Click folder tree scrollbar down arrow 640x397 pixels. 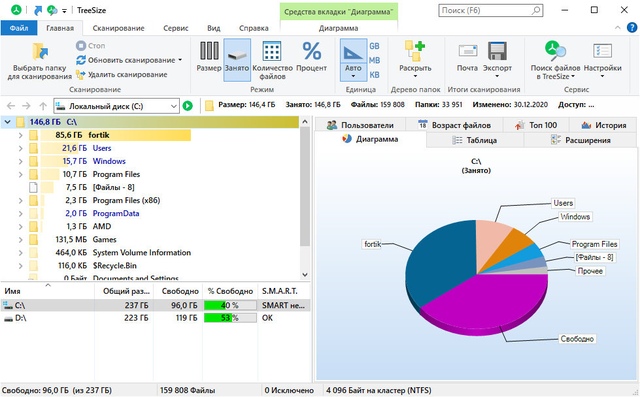[x=305, y=275]
